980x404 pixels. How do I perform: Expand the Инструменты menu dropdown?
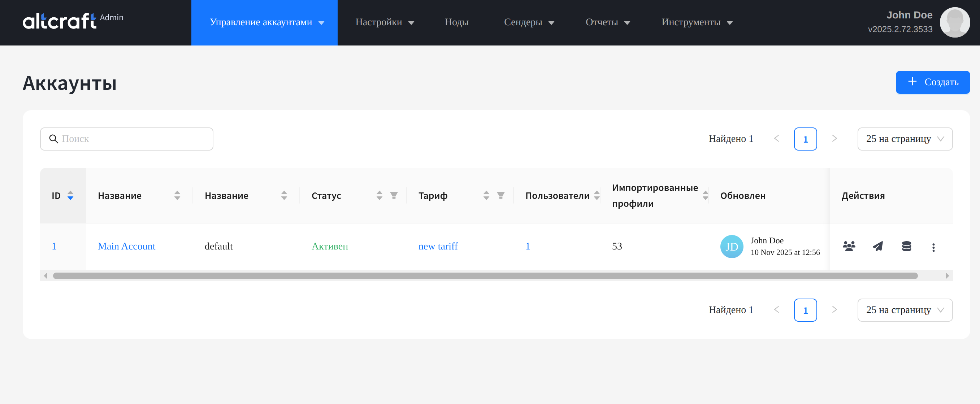[x=697, y=22]
